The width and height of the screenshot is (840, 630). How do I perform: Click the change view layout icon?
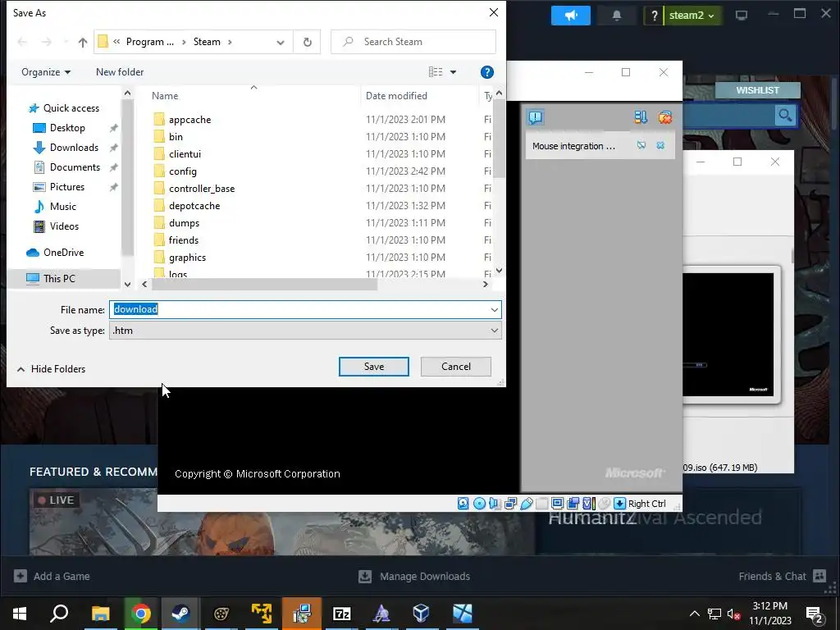click(436, 72)
